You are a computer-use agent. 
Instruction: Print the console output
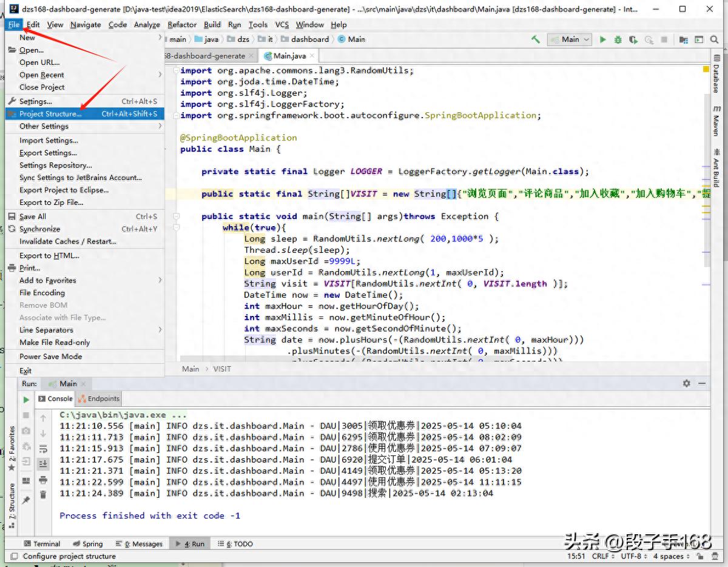coord(43,480)
